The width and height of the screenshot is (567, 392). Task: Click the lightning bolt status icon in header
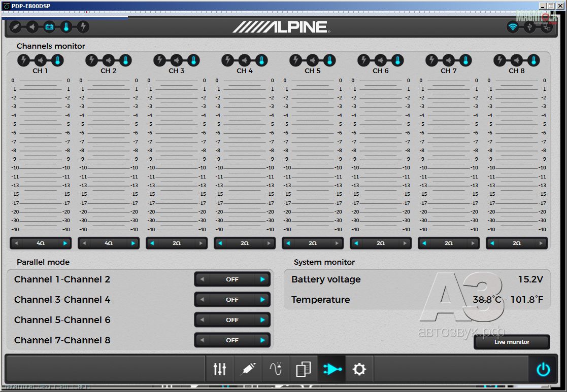[x=83, y=27]
